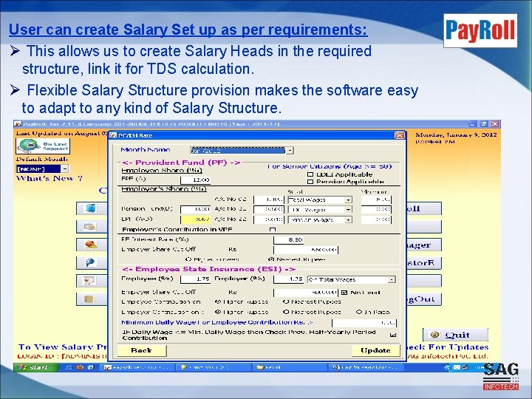Open the On Line Support icon

(43, 146)
